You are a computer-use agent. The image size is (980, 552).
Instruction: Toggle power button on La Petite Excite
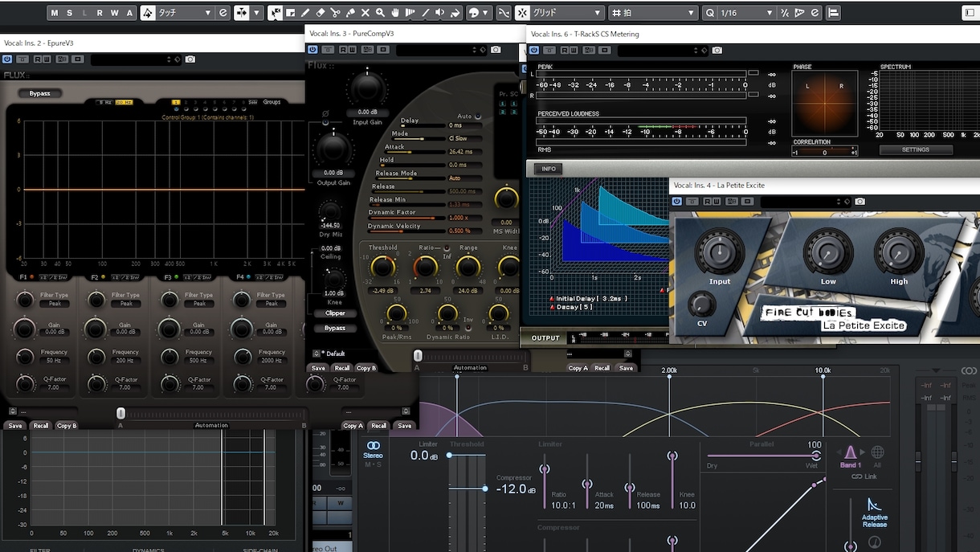point(677,202)
